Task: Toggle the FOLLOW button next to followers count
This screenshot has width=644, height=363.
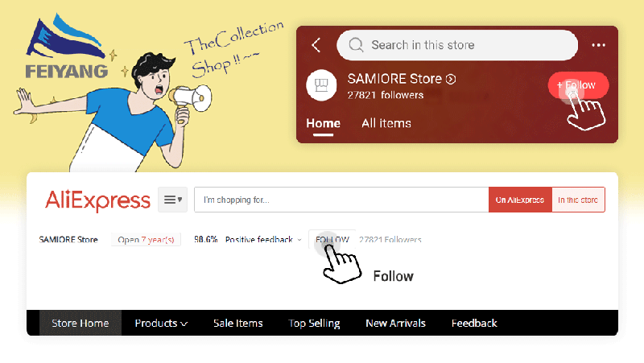Action: (x=332, y=239)
